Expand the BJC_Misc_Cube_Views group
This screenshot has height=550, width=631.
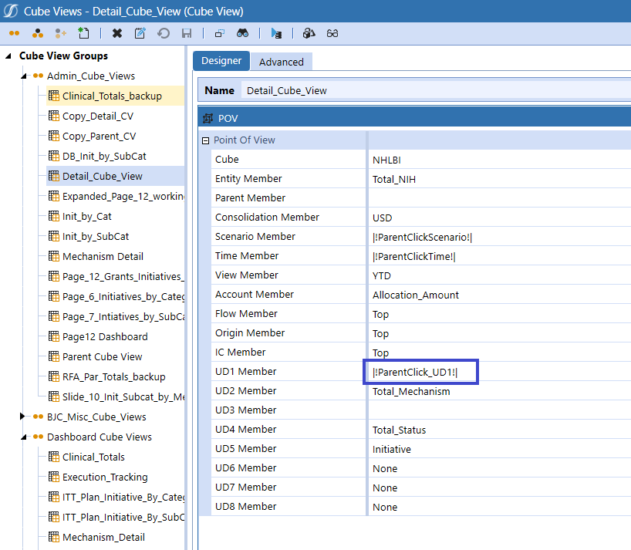click(x=24, y=417)
